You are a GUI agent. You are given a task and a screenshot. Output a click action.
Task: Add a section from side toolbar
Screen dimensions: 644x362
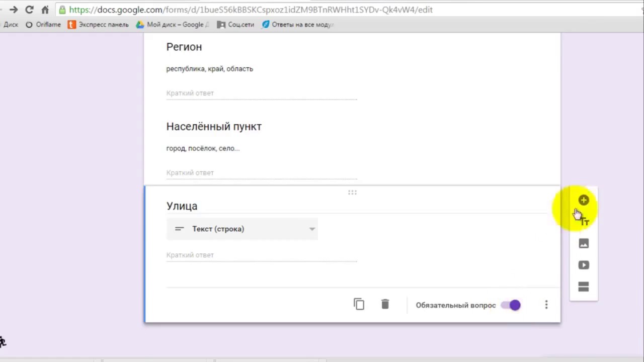coord(584,287)
